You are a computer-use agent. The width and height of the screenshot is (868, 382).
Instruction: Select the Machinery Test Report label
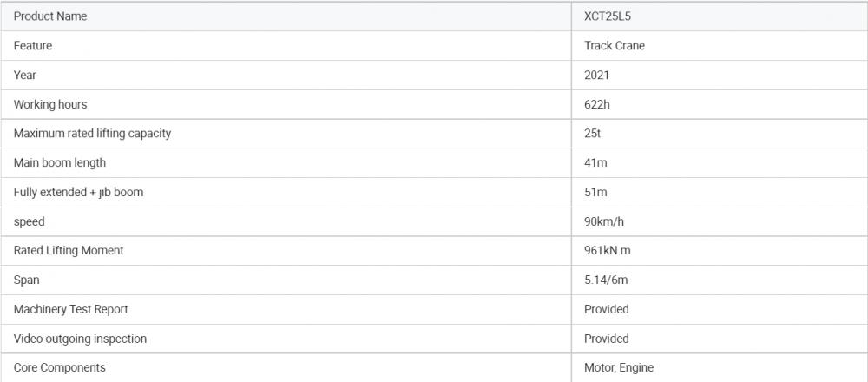click(x=71, y=309)
